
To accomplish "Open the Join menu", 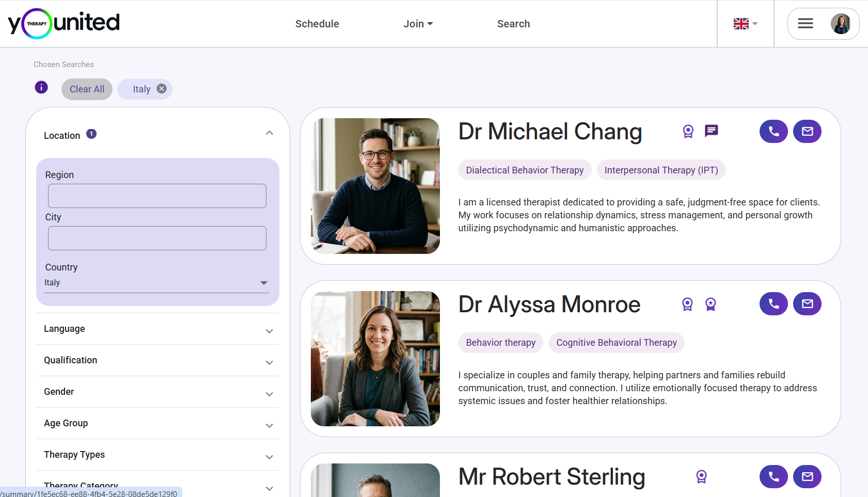I will (418, 23).
